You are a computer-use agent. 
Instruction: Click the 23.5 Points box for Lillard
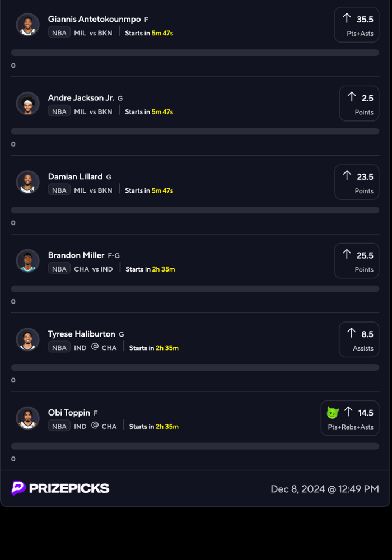357,182
